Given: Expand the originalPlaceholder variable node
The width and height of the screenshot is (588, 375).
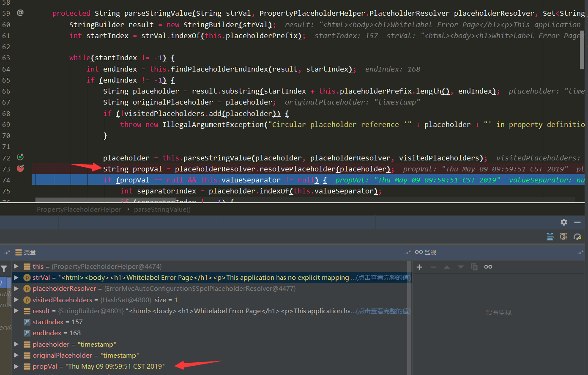Looking at the screenshot, I should click(16, 355).
